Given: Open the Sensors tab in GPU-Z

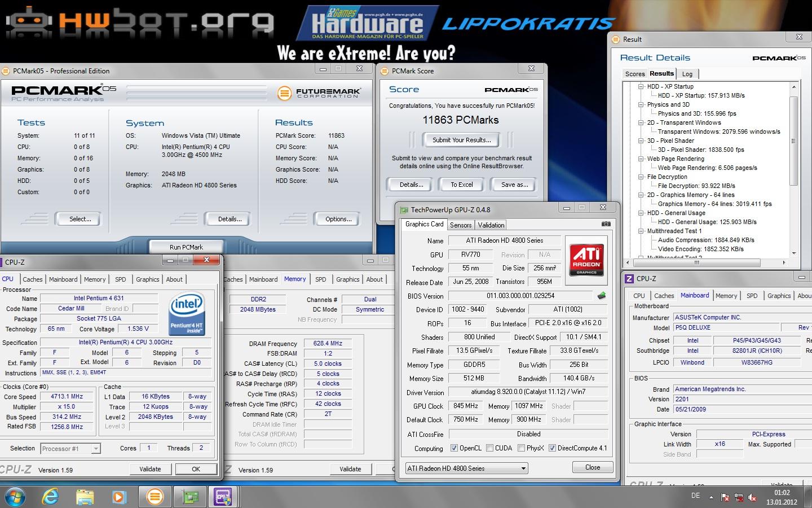Looking at the screenshot, I should (461, 225).
